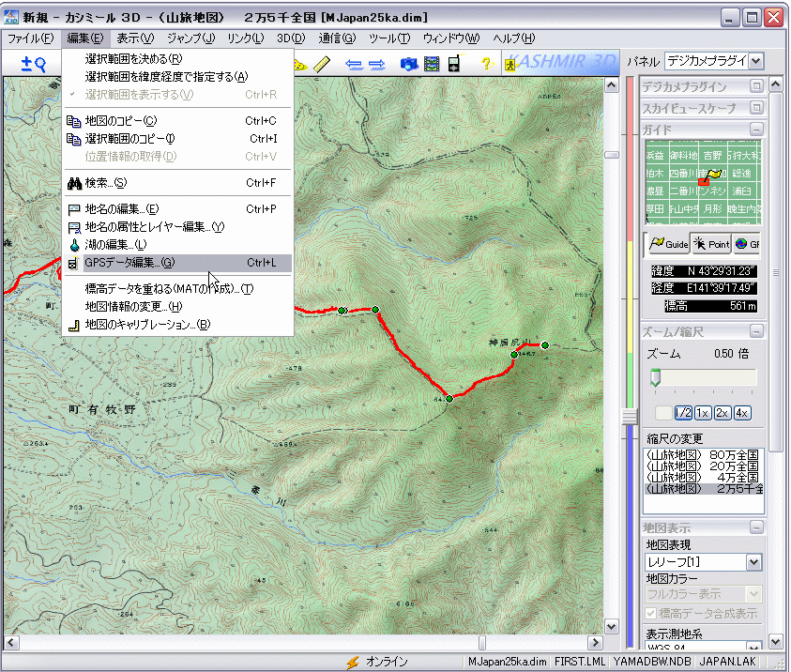Switch to the Guide tab
Viewport: 791px width, 672px height.
(668, 244)
